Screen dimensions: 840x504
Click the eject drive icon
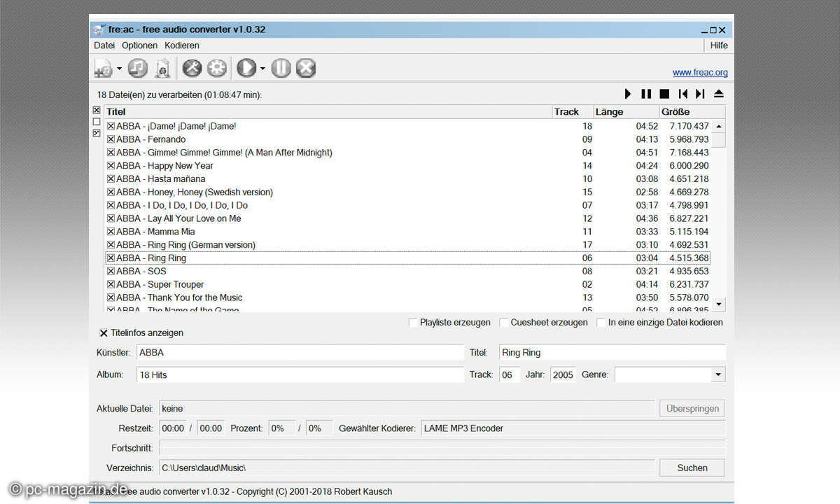click(x=718, y=94)
